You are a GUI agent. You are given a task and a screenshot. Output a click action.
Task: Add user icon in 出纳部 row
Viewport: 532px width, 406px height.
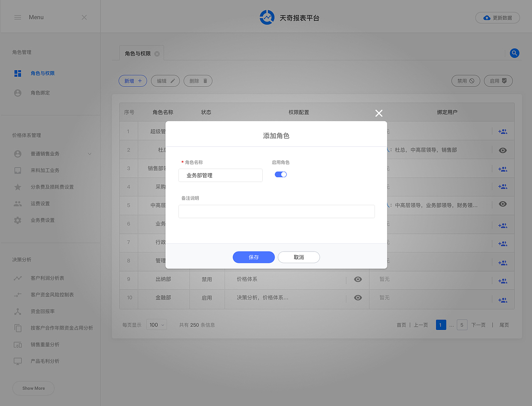coord(503,281)
